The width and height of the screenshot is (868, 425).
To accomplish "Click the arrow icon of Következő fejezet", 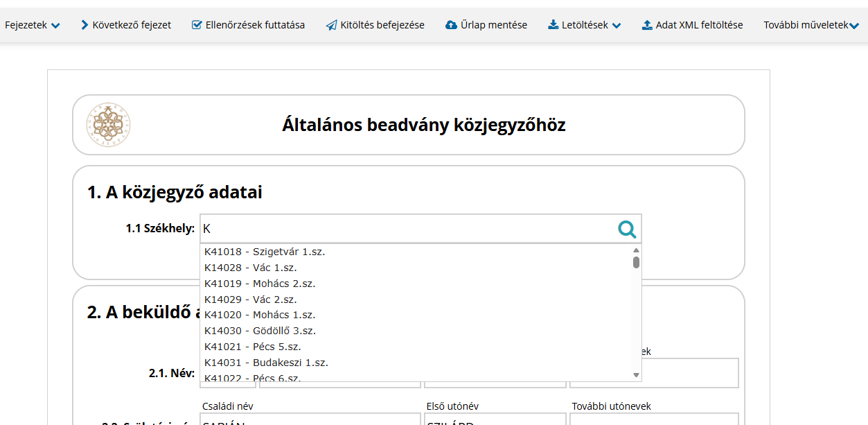I will [x=85, y=25].
